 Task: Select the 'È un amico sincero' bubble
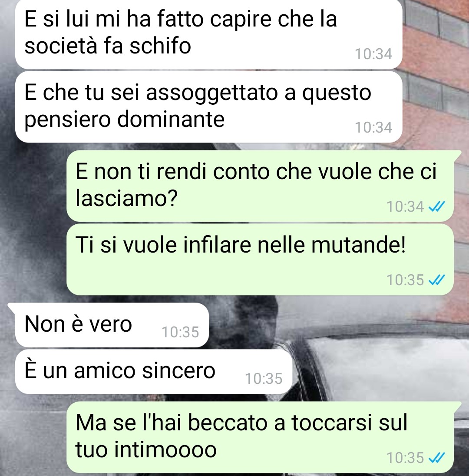[x=154, y=372]
